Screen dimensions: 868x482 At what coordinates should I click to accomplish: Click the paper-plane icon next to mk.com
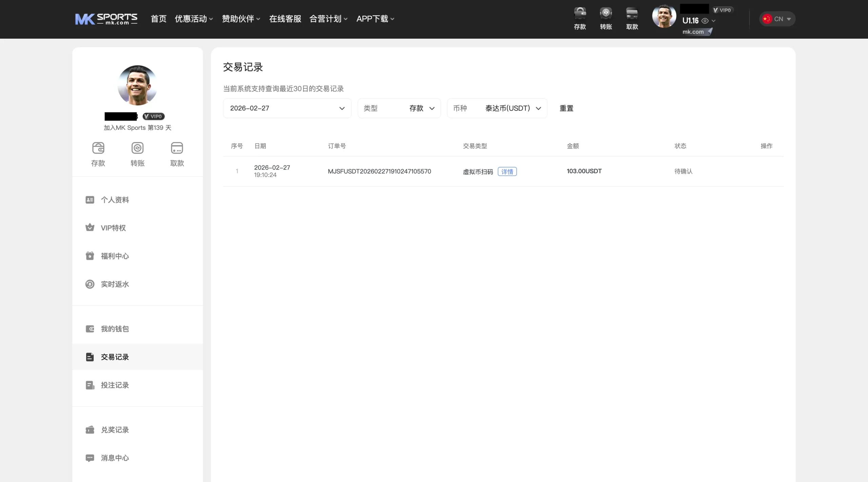710,32
